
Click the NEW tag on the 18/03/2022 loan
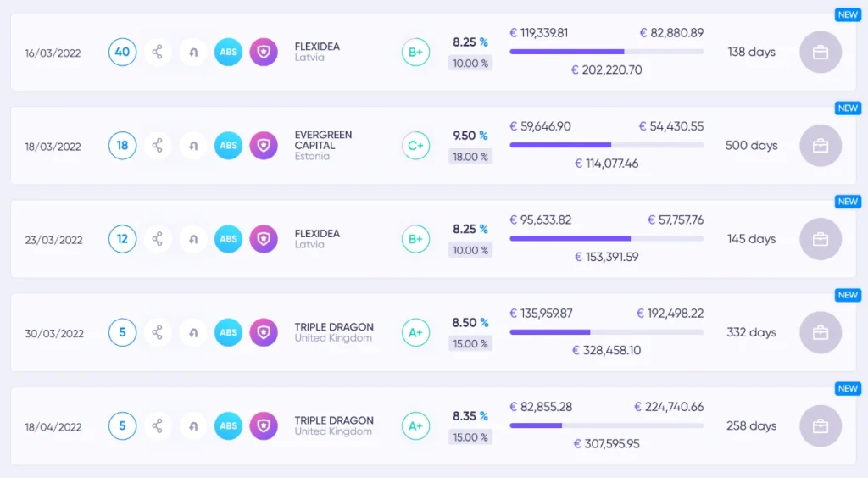(848, 108)
